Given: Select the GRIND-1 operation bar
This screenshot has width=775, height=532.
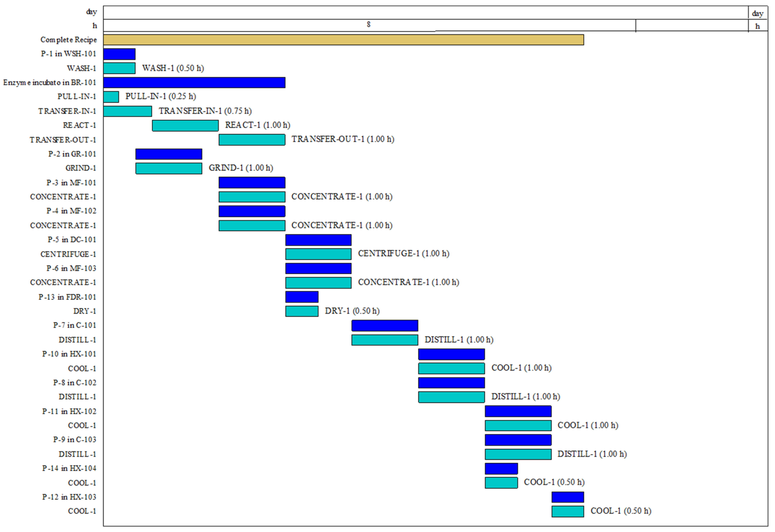Looking at the screenshot, I should coord(169,168).
